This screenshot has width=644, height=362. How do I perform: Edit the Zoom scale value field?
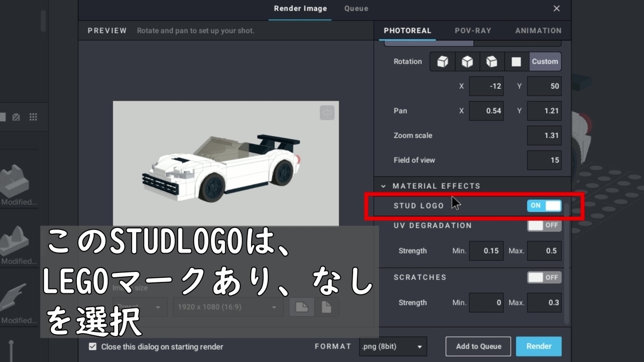544,136
